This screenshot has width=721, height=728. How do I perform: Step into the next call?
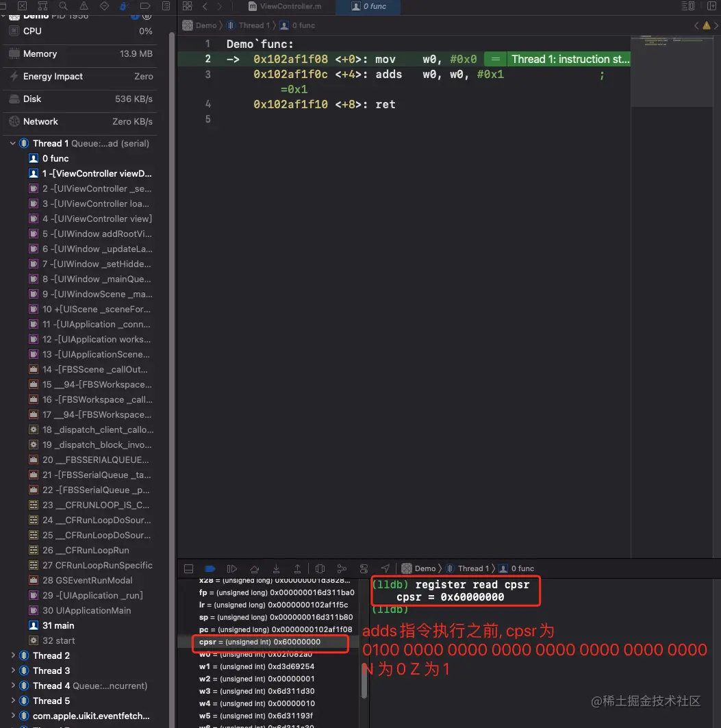(x=276, y=568)
